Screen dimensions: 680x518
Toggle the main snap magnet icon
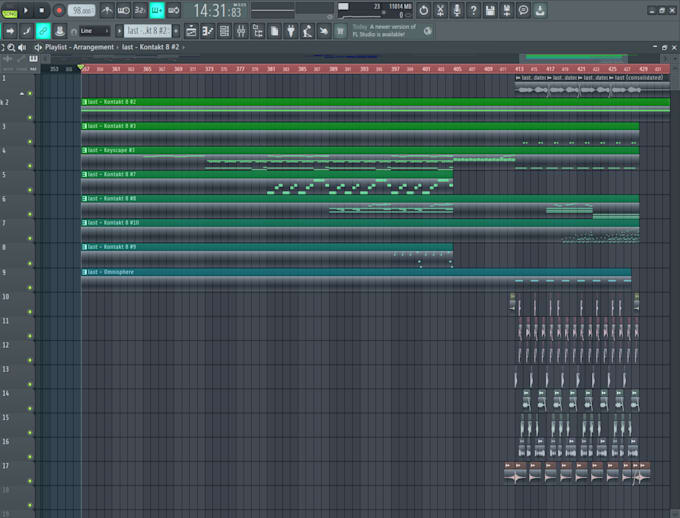click(x=74, y=31)
